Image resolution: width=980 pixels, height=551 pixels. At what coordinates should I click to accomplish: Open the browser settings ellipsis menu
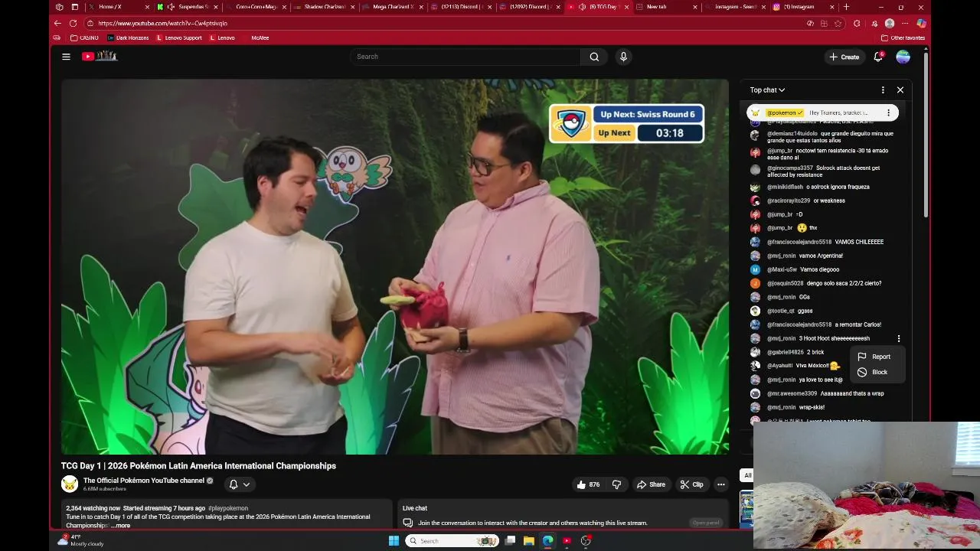point(905,23)
